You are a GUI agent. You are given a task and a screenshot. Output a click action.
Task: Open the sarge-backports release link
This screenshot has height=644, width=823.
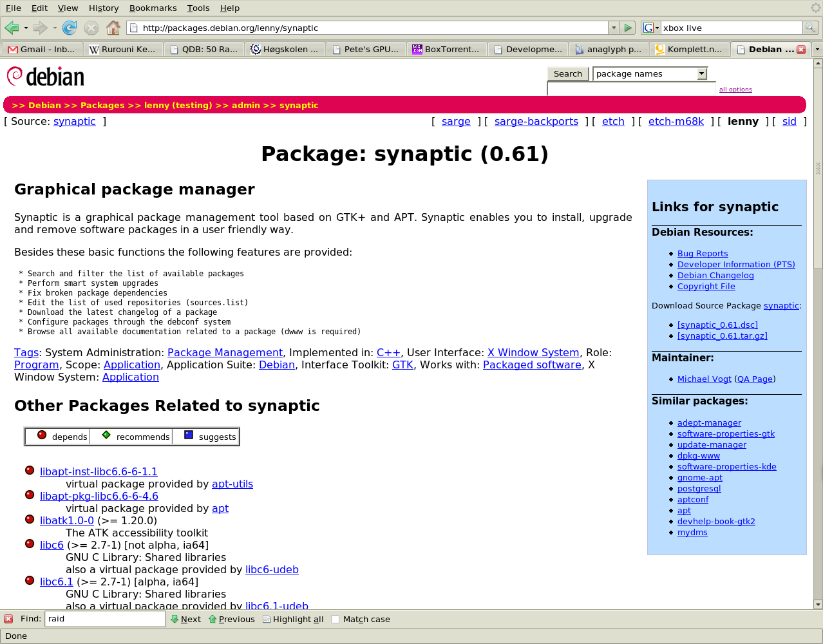(536, 121)
